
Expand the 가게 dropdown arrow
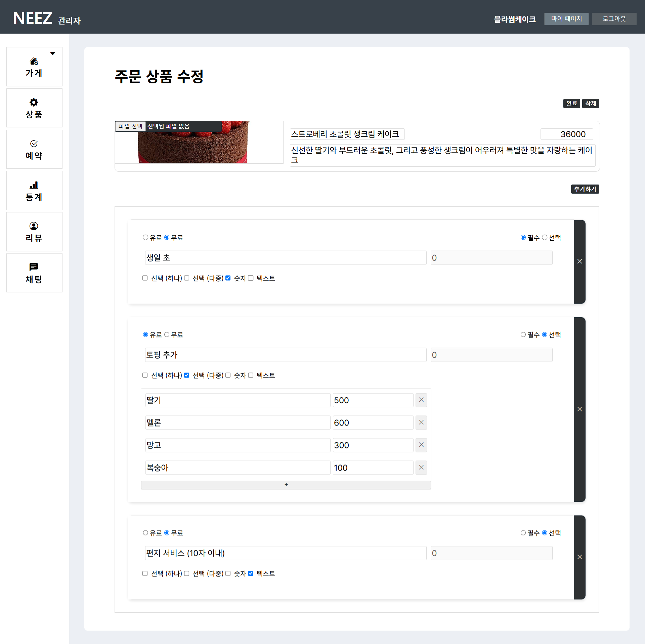53,53
